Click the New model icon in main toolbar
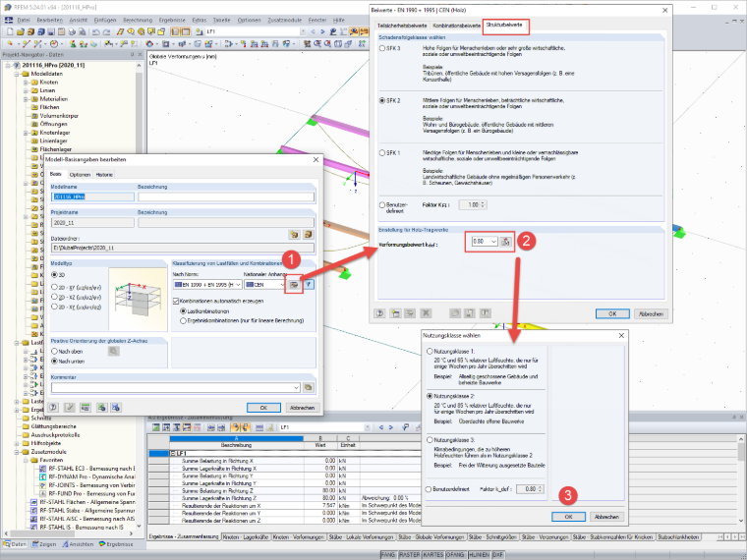This screenshot has height=560, width=747. 10,31
